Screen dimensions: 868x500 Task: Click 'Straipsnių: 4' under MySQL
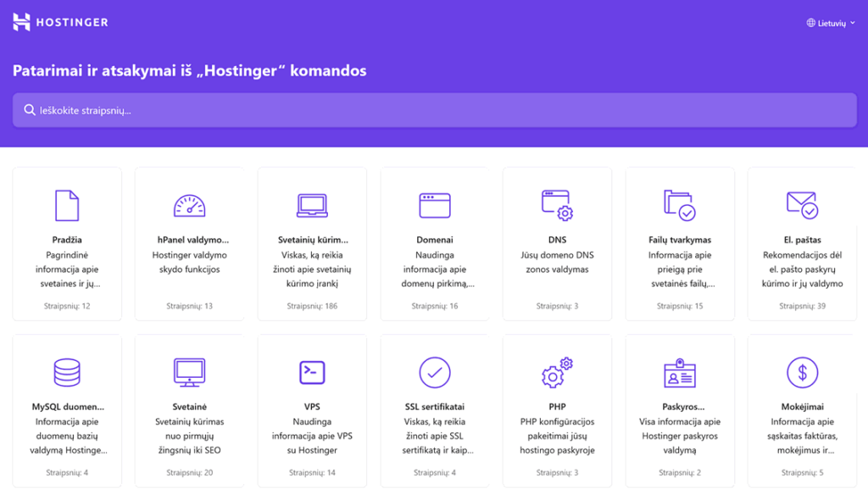(x=67, y=472)
